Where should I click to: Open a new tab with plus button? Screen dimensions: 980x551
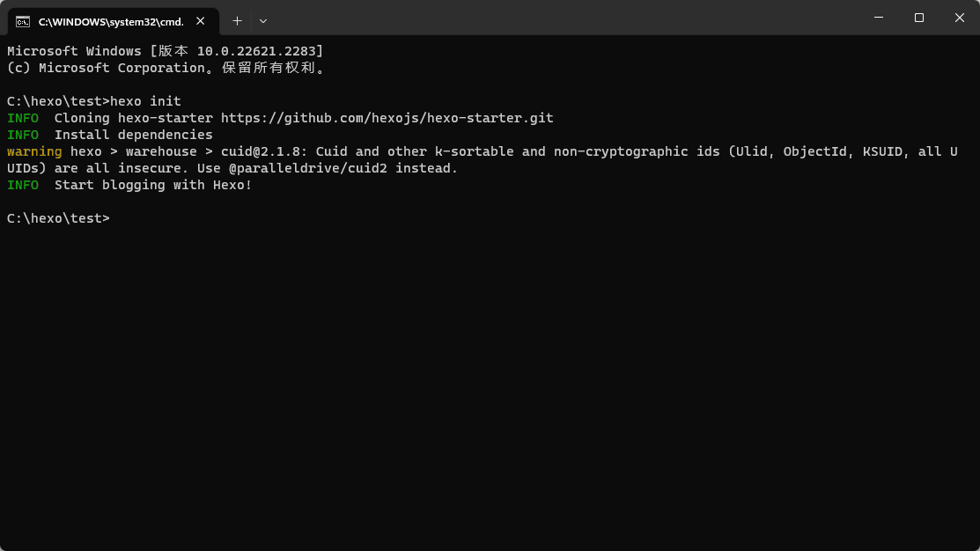click(x=237, y=20)
